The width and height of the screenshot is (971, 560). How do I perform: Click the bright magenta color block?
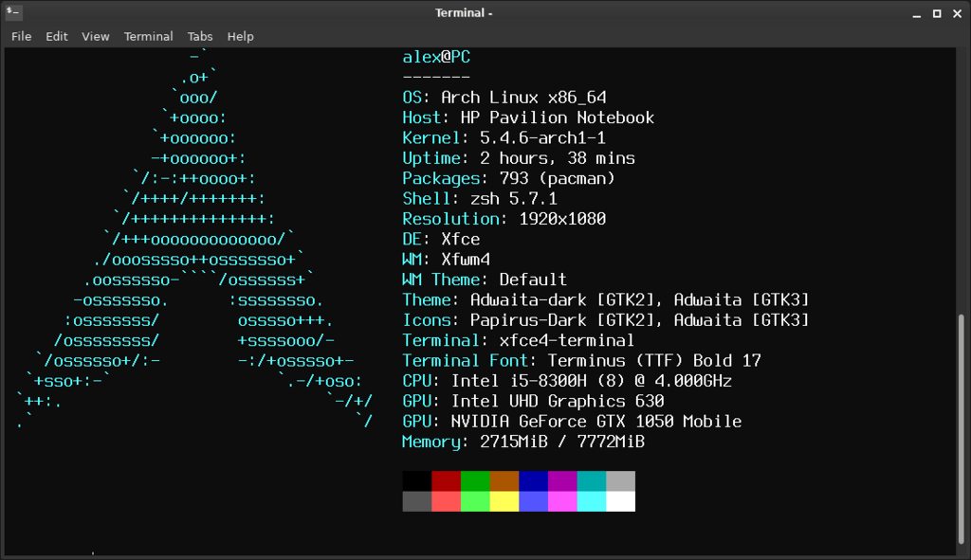pyautogui.click(x=562, y=501)
